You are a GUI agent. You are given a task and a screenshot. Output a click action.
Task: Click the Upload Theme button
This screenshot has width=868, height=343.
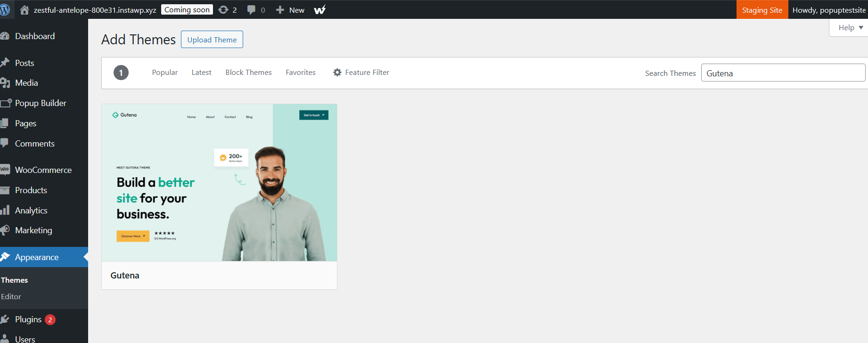click(x=212, y=40)
